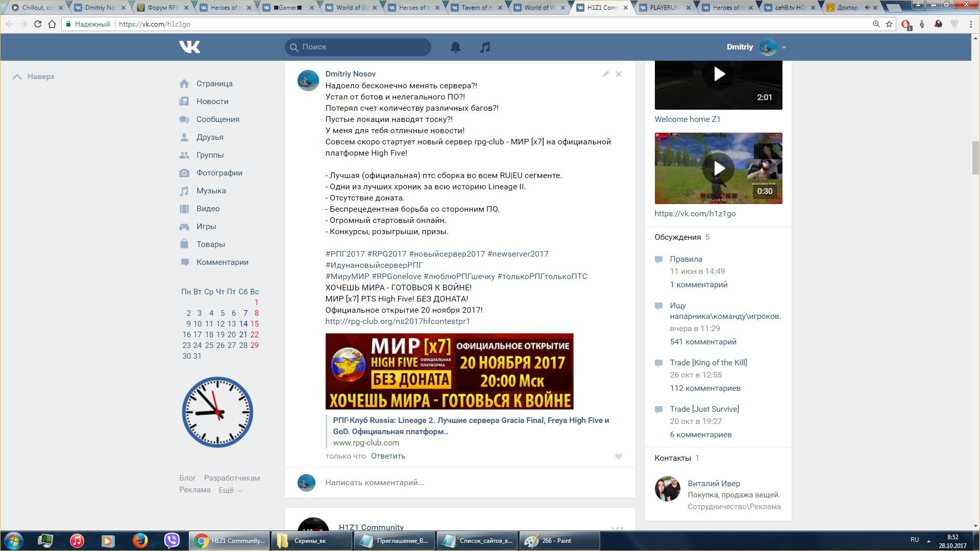
Task: Switch to the Форум RPG tab
Action: pyautogui.click(x=163, y=8)
